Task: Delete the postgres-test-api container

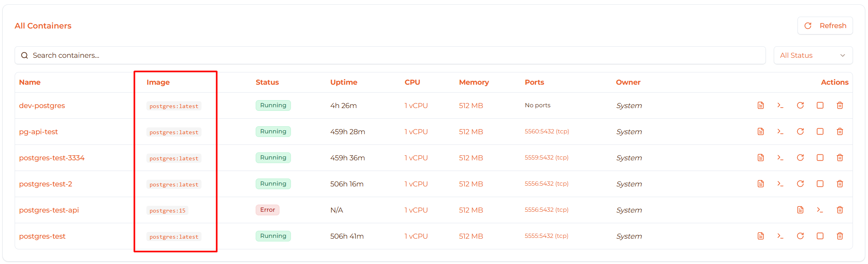Action: 840,210
